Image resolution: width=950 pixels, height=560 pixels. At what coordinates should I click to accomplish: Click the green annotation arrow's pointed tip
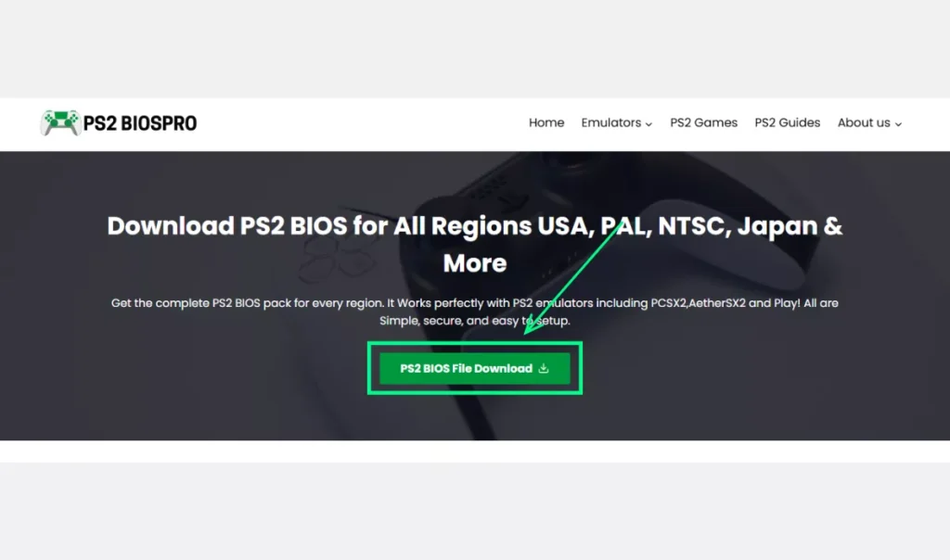click(x=526, y=332)
